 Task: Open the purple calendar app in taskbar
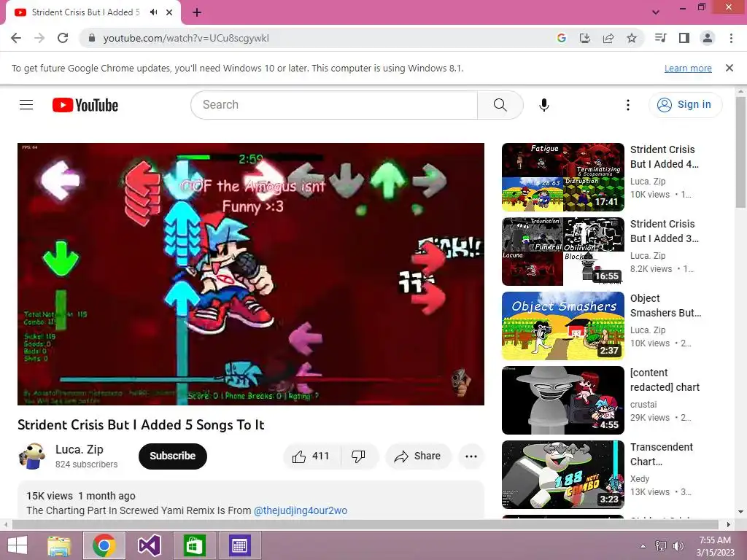[239, 545]
